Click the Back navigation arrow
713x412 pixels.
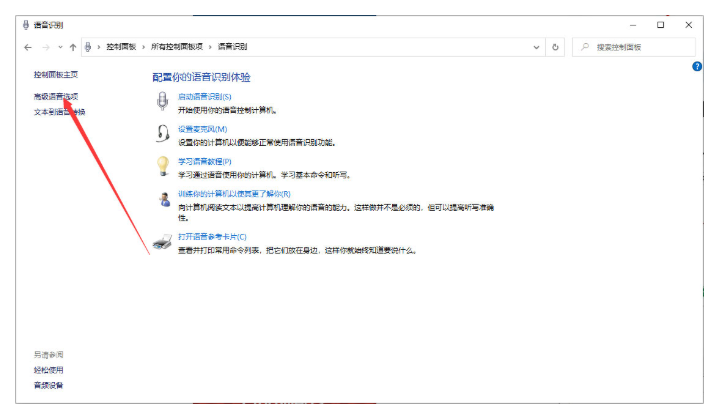pyautogui.click(x=28, y=47)
